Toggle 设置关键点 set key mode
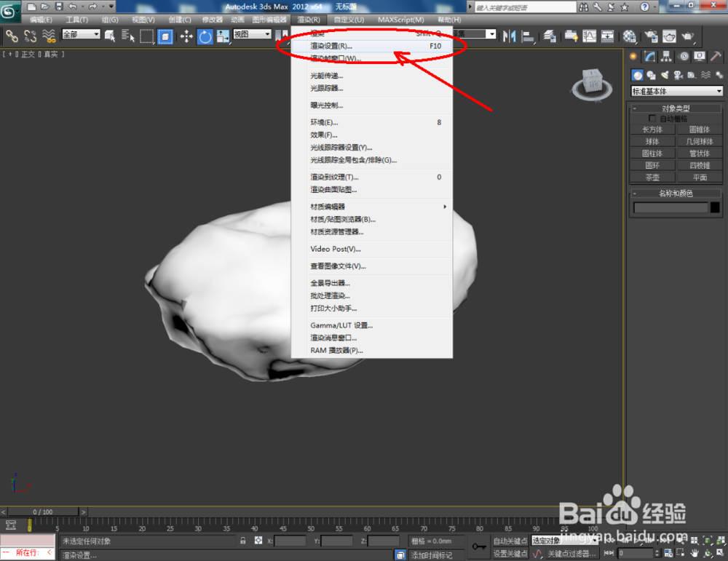The image size is (728, 561). (510, 553)
